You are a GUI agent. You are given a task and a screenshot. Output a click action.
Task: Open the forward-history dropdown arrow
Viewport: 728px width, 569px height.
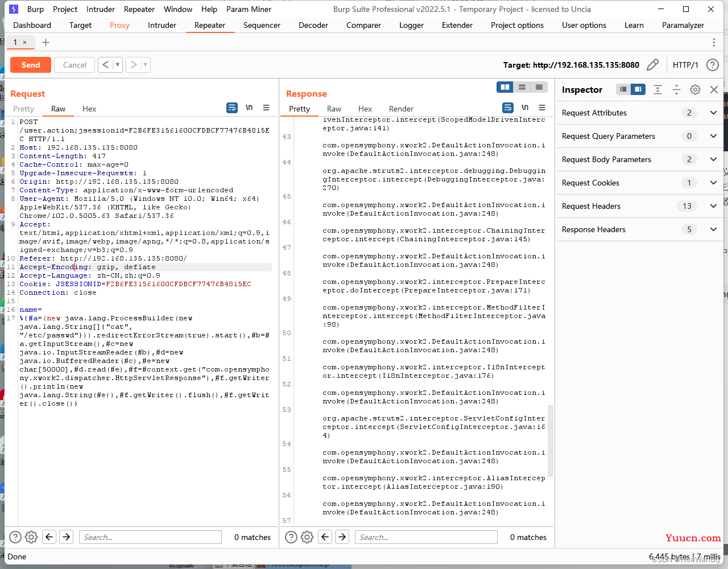146,65
